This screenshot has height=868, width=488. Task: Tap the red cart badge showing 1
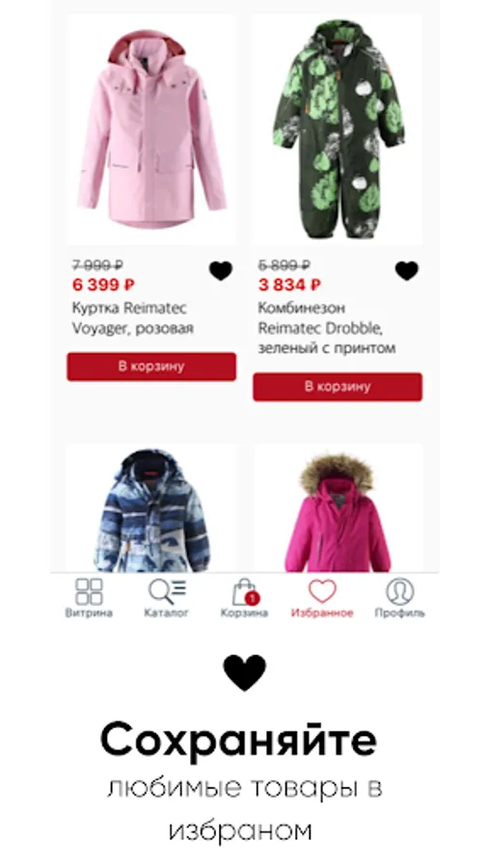pyautogui.click(x=253, y=598)
